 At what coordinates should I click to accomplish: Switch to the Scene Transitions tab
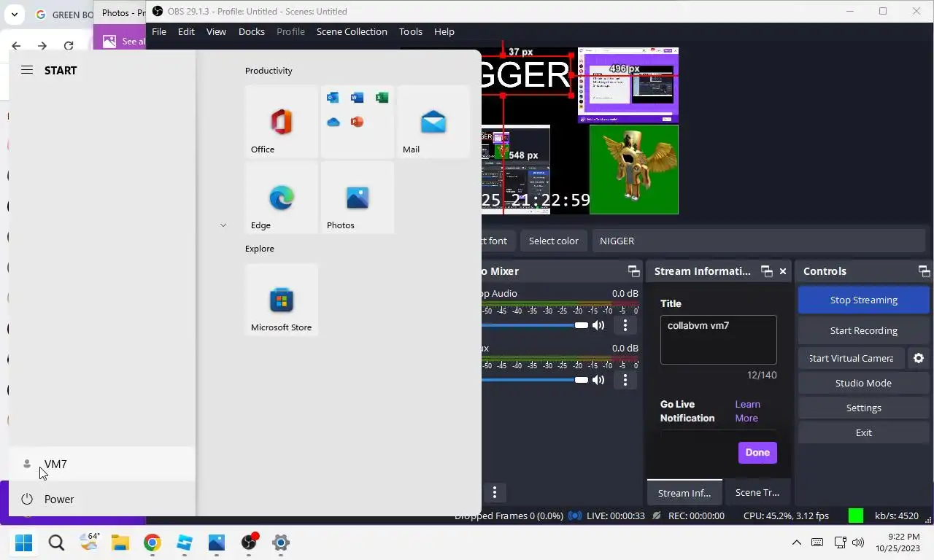tap(757, 492)
